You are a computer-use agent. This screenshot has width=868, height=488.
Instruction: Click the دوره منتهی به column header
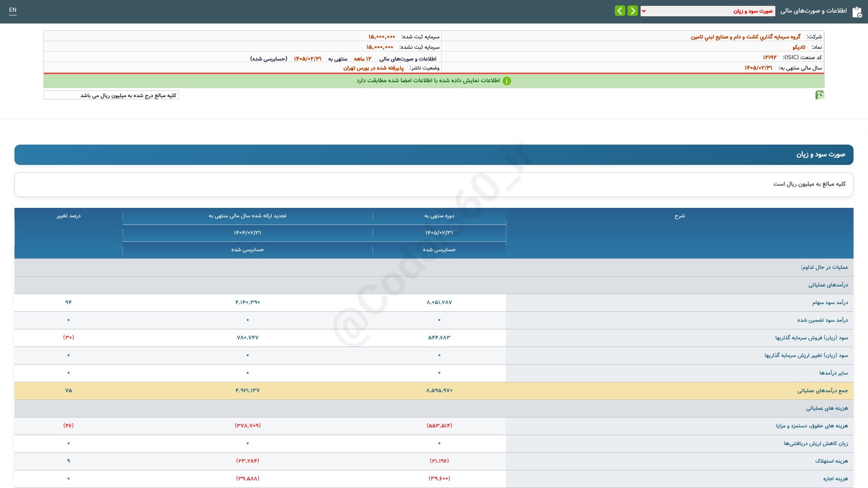coord(439,216)
